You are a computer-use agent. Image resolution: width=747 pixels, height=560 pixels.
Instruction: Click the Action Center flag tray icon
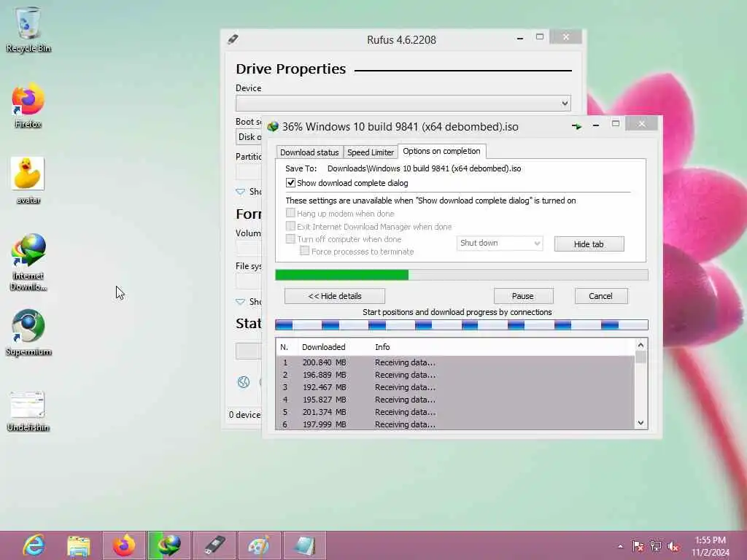click(638, 546)
